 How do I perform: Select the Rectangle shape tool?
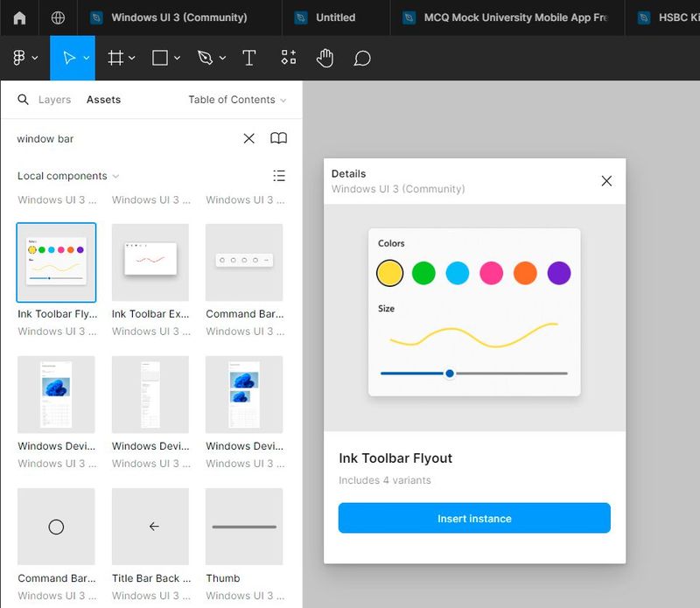click(x=160, y=58)
